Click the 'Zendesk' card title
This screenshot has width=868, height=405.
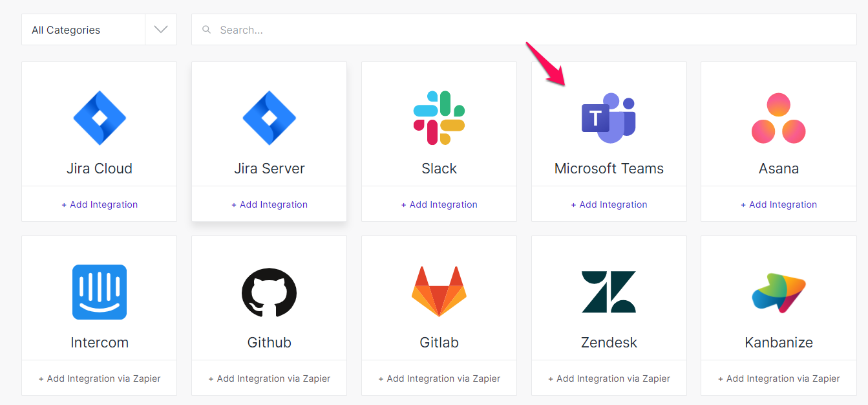[x=609, y=343]
